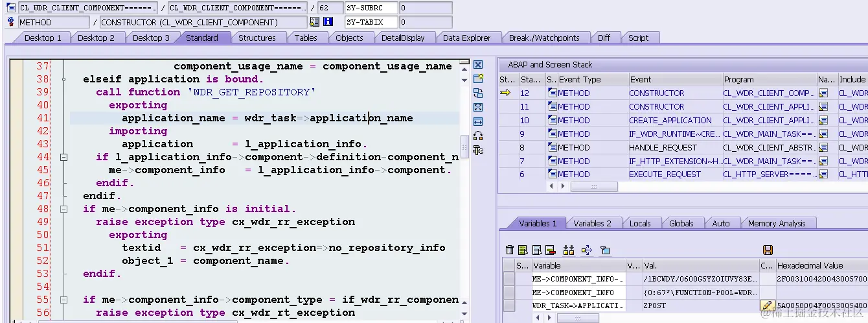Click the CREATE_APPLICATION event link
868x323 pixels.
[670, 121]
